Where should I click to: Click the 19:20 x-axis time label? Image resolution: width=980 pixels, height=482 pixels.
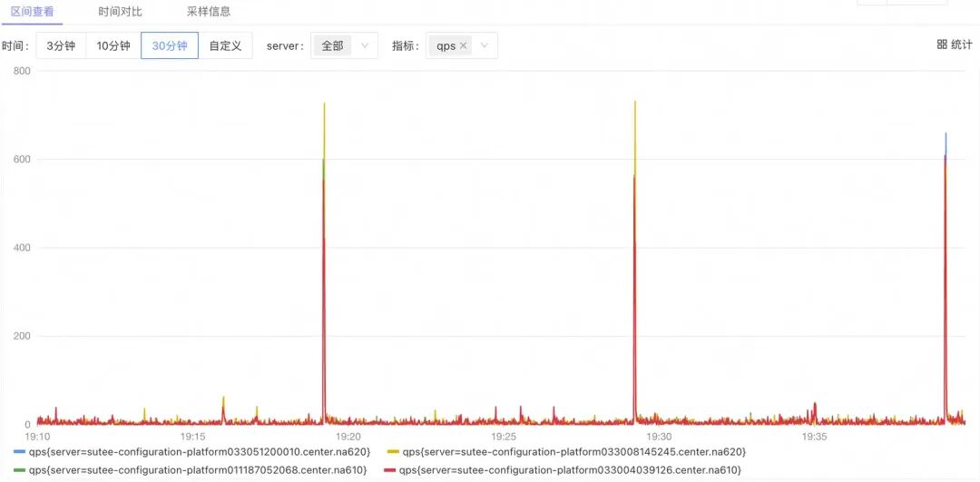348,436
